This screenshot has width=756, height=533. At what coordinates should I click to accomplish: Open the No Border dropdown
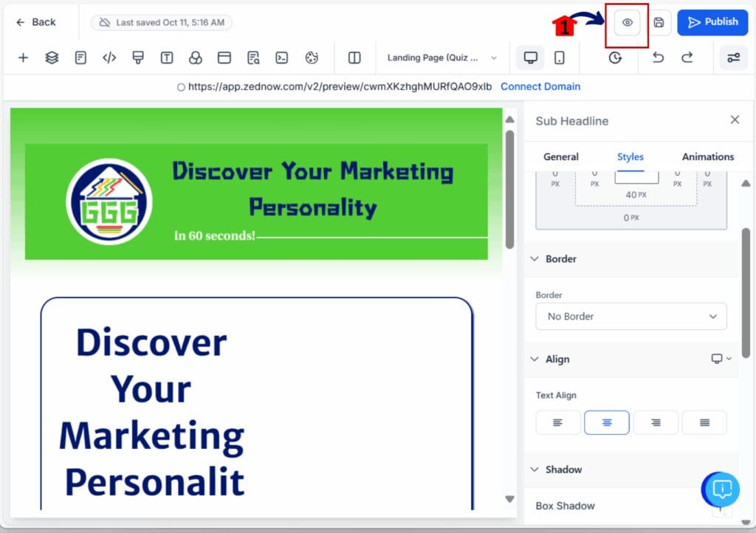[x=630, y=316]
